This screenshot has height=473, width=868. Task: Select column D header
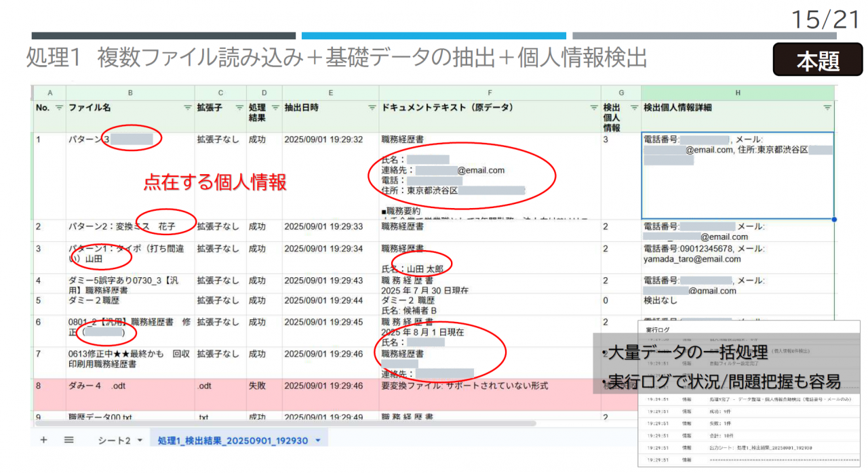click(x=264, y=92)
